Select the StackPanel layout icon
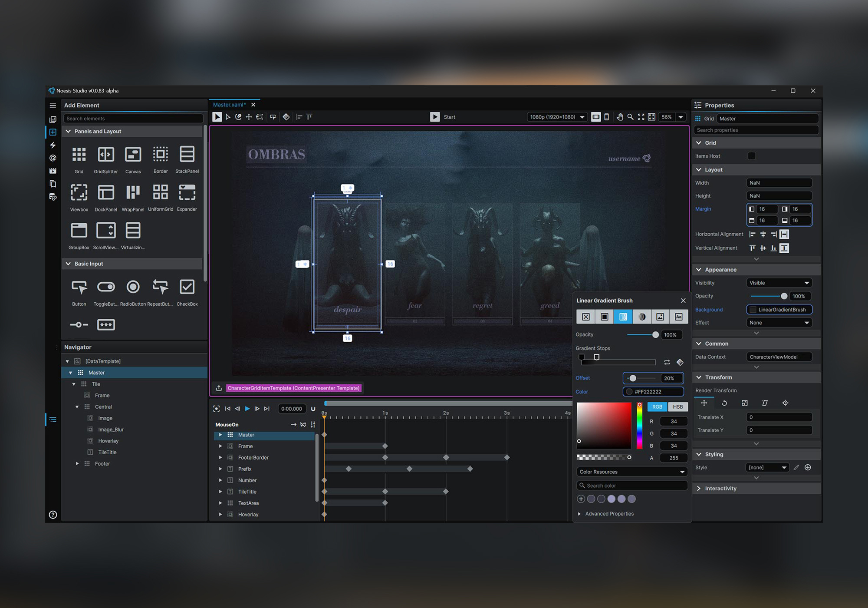This screenshot has height=608, width=868. (x=187, y=155)
